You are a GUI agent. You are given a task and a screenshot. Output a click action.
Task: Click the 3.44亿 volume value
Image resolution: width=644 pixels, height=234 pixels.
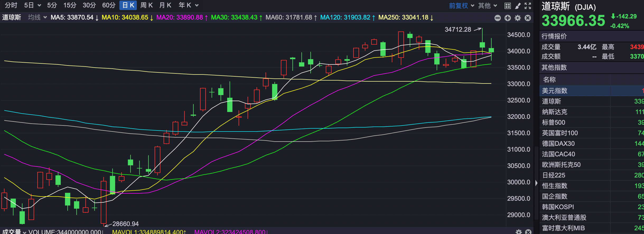[x=587, y=47]
